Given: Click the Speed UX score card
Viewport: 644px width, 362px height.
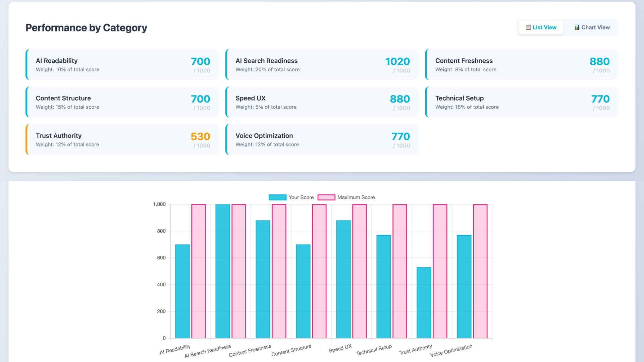Looking at the screenshot, I should [x=322, y=102].
